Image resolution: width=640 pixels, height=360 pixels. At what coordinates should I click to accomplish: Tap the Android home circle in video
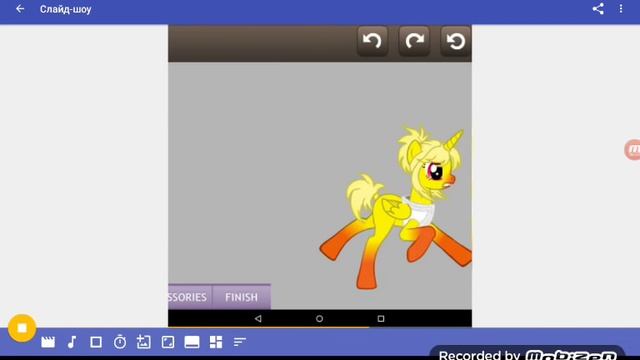320,318
